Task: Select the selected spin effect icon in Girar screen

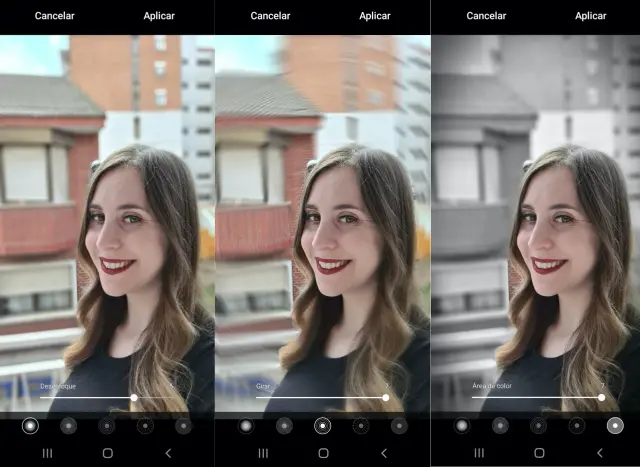Action: [322, 426]
